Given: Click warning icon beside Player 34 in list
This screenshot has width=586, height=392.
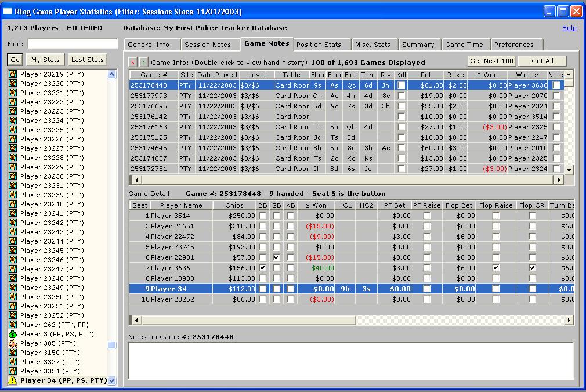Looking at the screenshot, I should coord(13,380).
